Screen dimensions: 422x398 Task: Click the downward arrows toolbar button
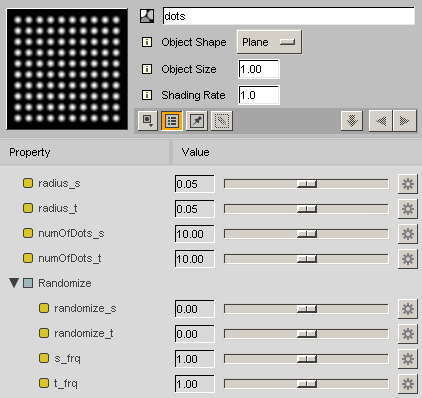pyautogui.click(x=352, y=121)
